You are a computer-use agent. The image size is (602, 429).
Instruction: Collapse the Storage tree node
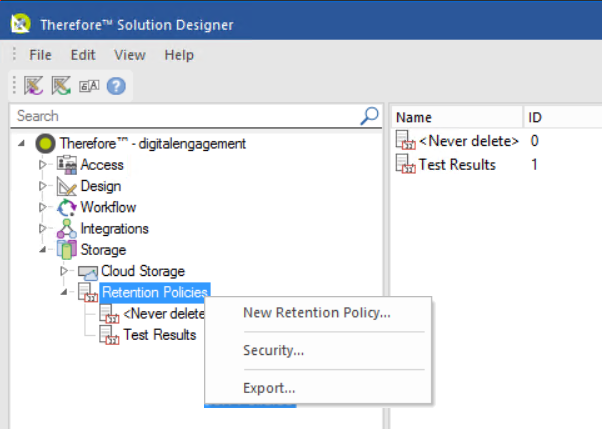click(42, 250)
